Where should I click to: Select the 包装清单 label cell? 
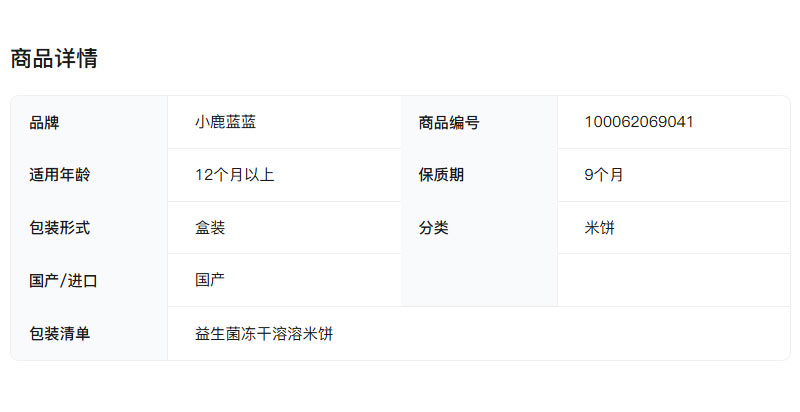pyautogui.click(x=60, y=334)
